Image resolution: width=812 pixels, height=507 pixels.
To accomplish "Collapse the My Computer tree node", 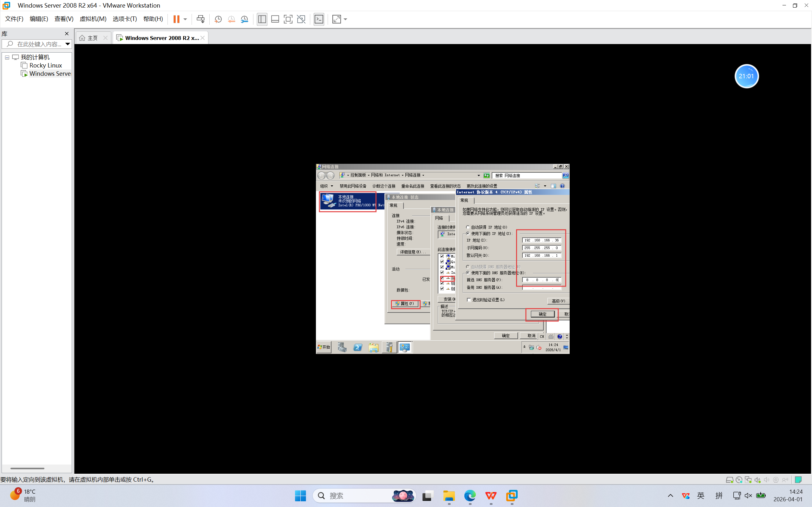I will point(7,57).
